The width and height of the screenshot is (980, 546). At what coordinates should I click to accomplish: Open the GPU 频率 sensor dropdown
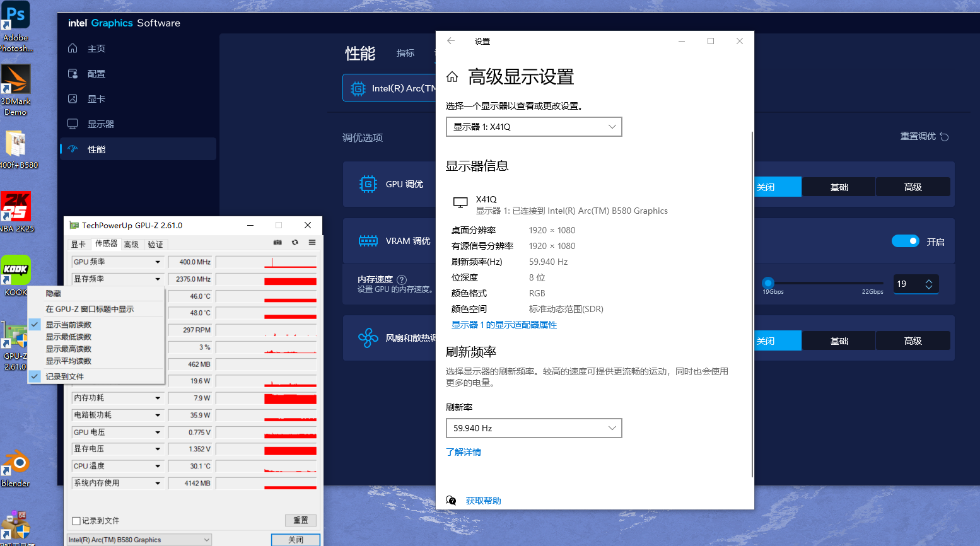[158, 262]
